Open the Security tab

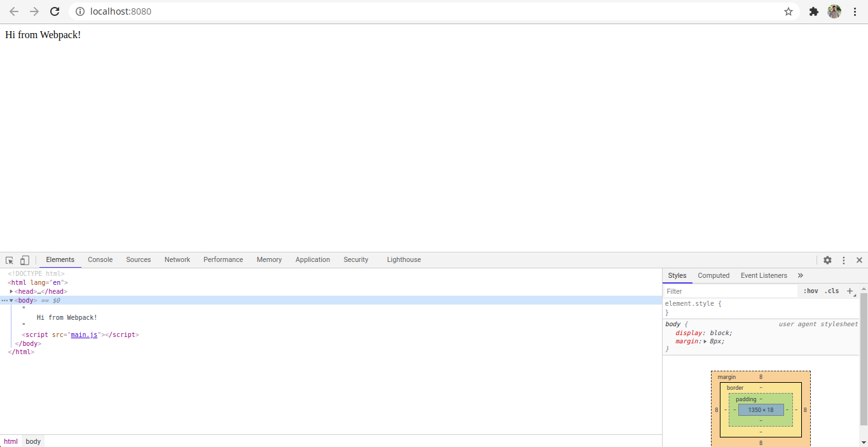point(356,259)
